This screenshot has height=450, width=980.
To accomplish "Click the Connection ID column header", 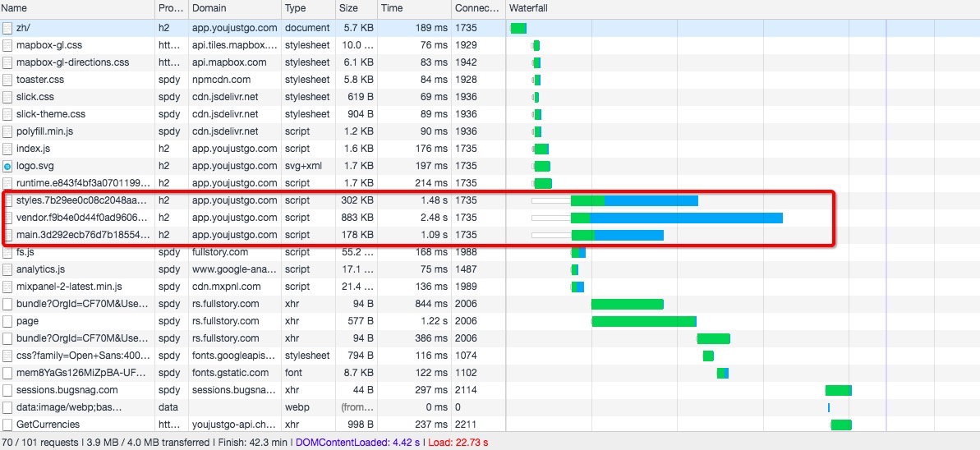I will [x=477, y=9].
